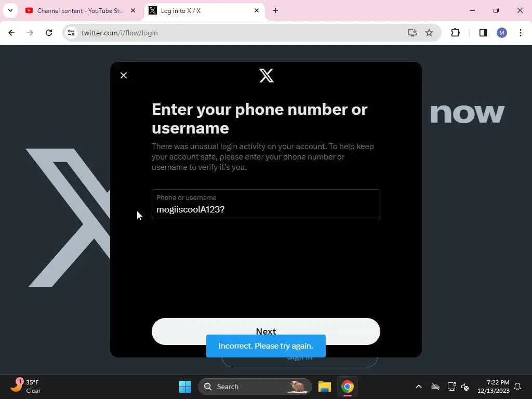Bookmark this page with the star icon
Image resolution: width=532 pixels, height=399 pixels.
click(429, 33)
